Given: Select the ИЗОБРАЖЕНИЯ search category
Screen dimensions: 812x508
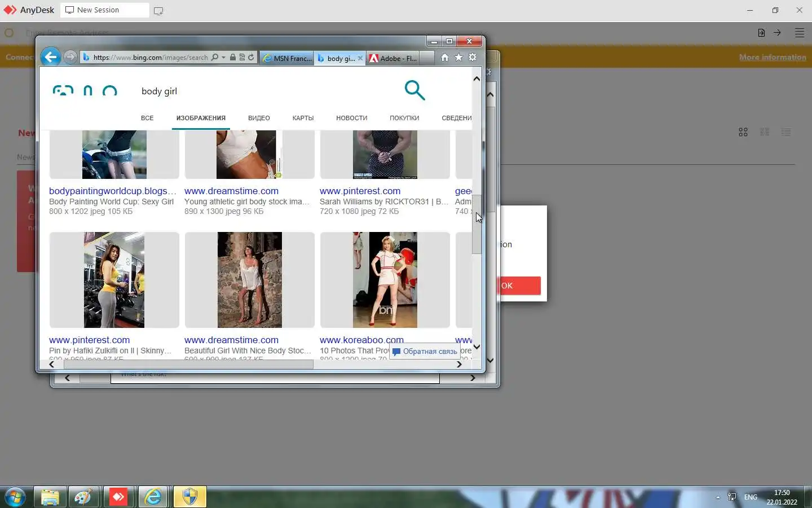Looking at the screenshot, I should [201, 118].
